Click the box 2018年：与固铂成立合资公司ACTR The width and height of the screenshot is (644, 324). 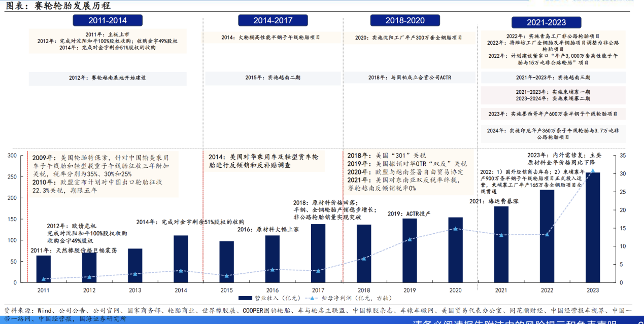coord(410,78)
